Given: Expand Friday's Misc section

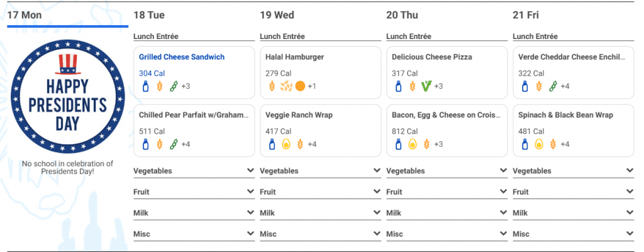Looking at the screenshot, I should coord(574,234).
